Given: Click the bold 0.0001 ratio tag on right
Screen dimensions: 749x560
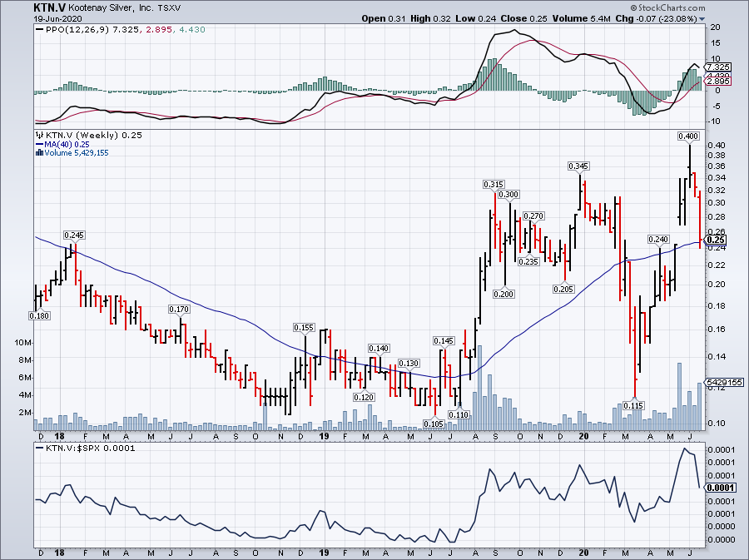Looking at the screenshot, I should pyautogui.click(x=721, y=488).
